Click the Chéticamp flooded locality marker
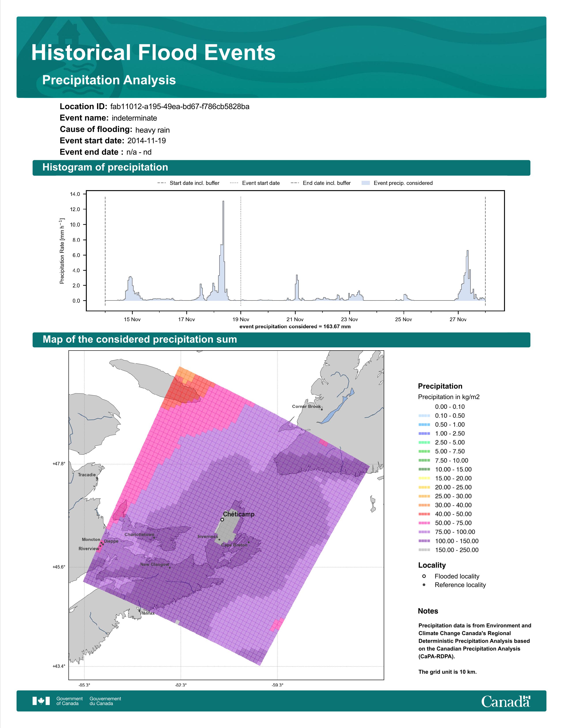563x728 pixels. tap(222, 520)
